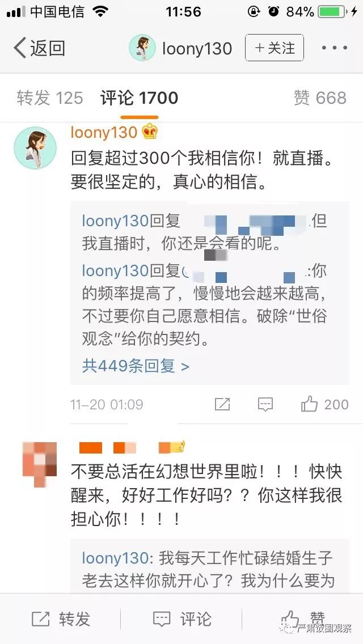Tap the first loony130回复 reply link
Image resolution: width=363 pixels, height=644 pixels.
pos(131,221)
